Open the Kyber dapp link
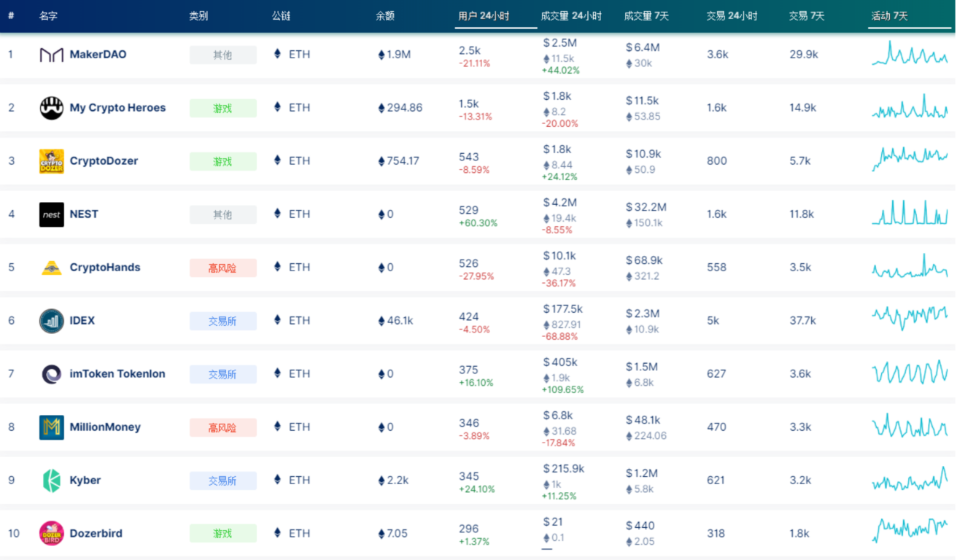Image resolution: width=957 pixels, height=560 pixels. click(85, 481)
